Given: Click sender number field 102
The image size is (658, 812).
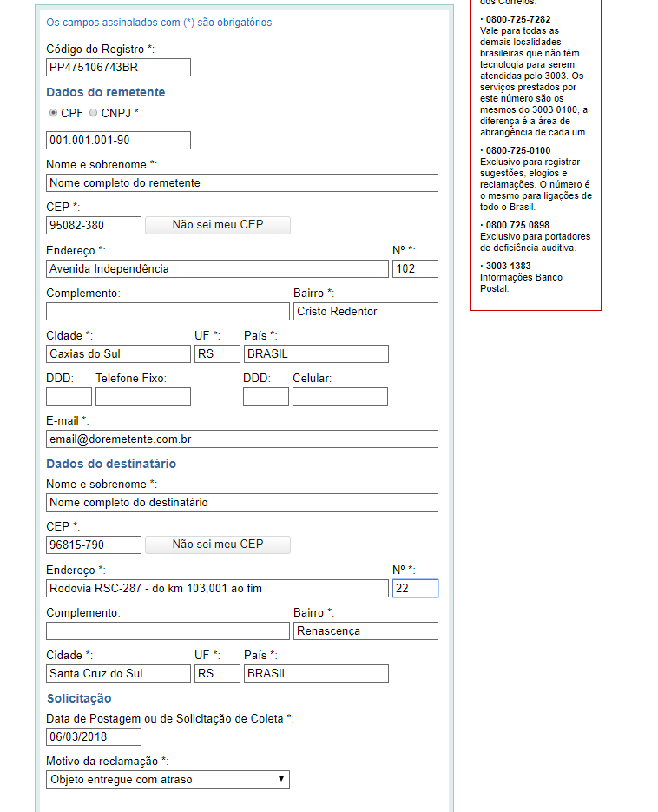Looking at the screenshot, I should point(415,268).
